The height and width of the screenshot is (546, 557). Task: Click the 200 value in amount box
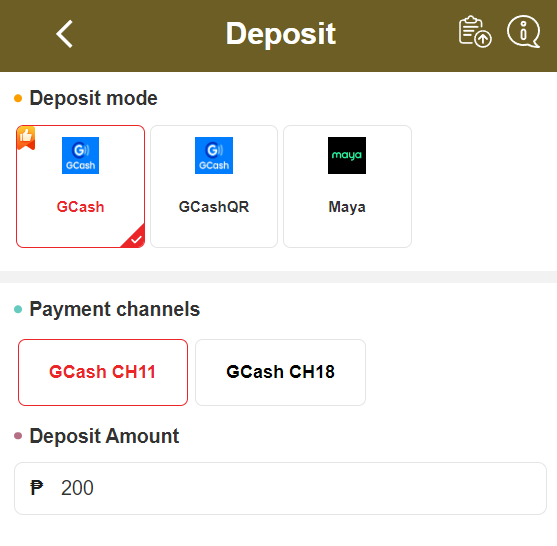[x=77, y=488]
